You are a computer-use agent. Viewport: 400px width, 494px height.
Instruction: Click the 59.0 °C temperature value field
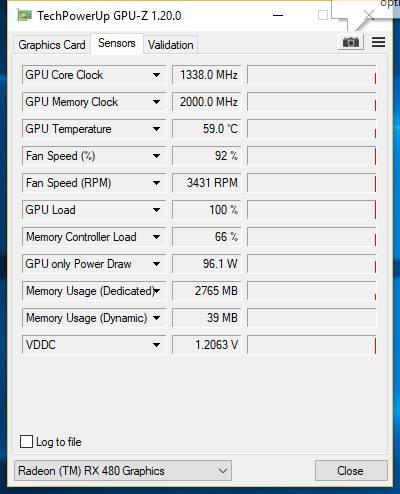coord(206,129)
